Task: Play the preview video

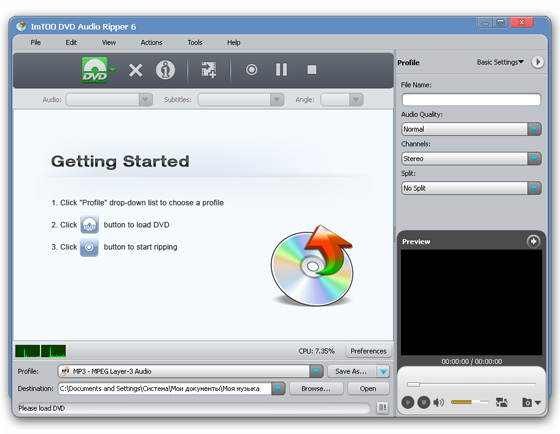Action: [408, 403]
